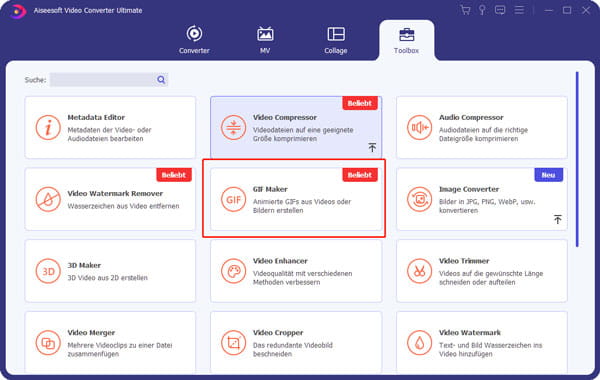Click the search magnifier button
600x380 pixels.
pos(161,80)
